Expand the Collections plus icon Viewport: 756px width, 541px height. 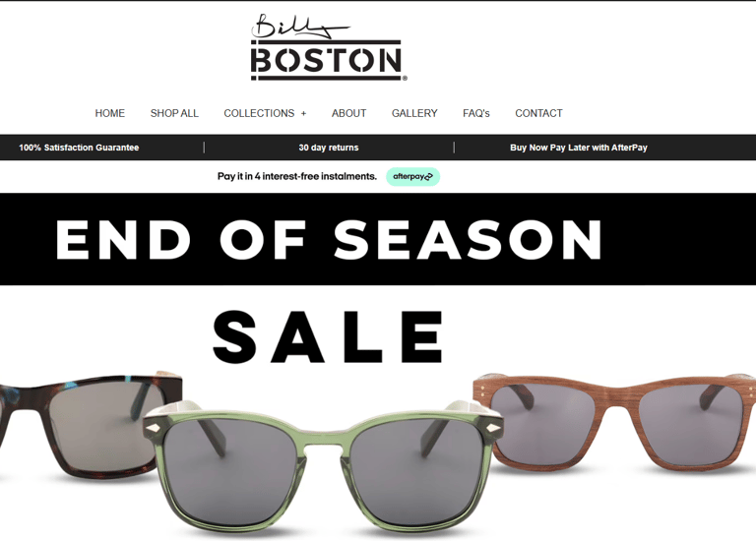tap(304, 114)
